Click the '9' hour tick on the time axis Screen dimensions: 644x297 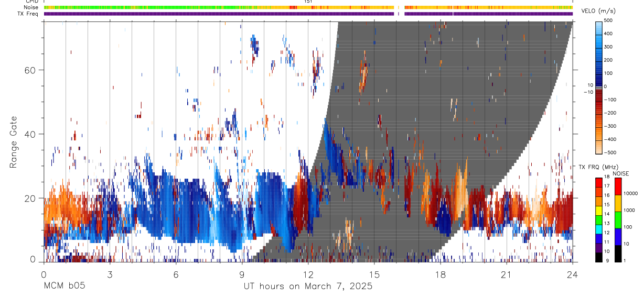click(242, 274)
